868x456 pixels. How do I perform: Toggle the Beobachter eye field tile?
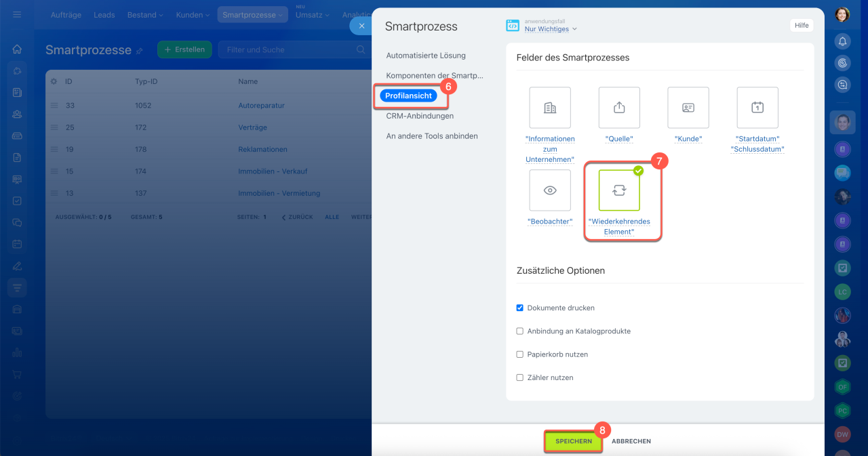(x=550, y=190)
